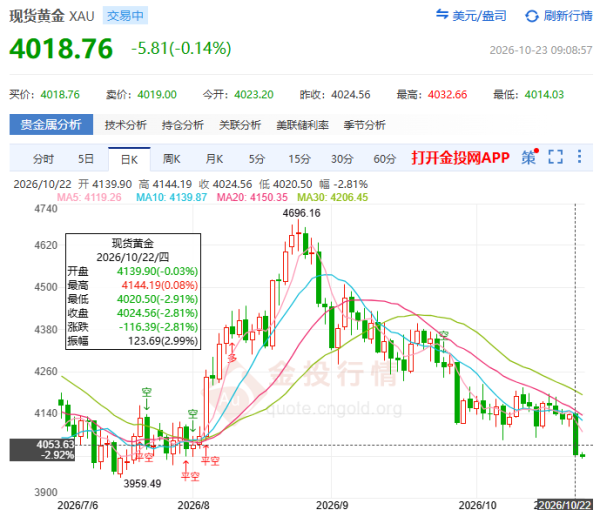The width and height of the screenshot is (600, 510).
Task: Click the MA30: 4206.45 indicator label
Action: [x=333, y=197]
